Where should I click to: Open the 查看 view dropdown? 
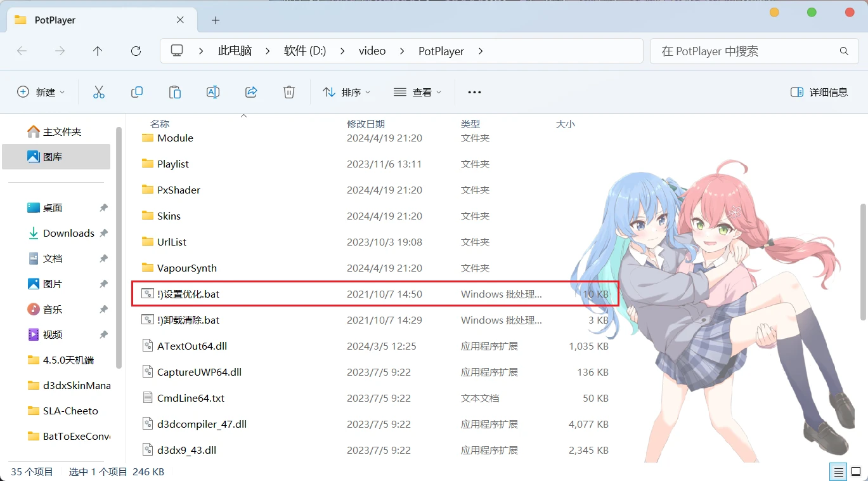coord(417,92)
